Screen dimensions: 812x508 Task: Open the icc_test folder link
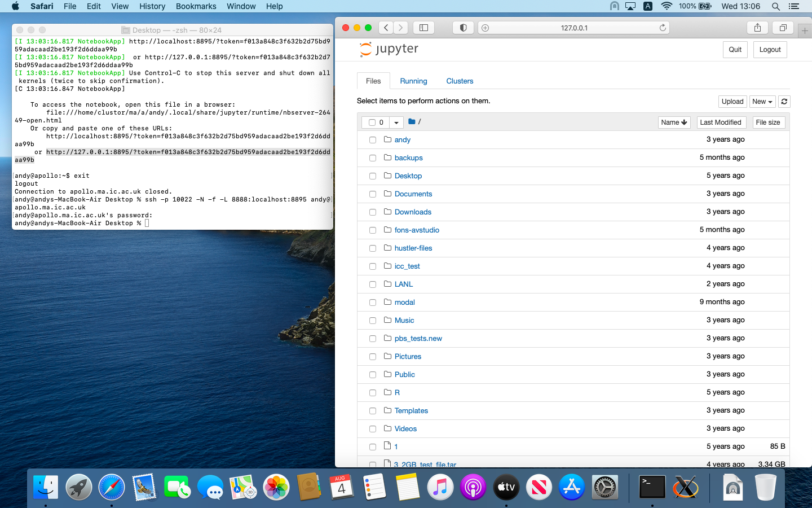click(x=407, y=266)
